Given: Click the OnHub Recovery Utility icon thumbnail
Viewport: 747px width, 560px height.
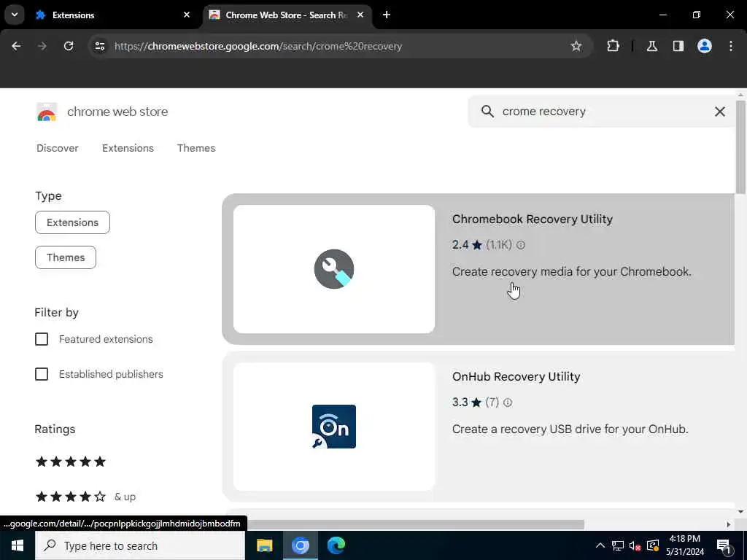Looking at the screenshot, I should (x=334, y=427).
